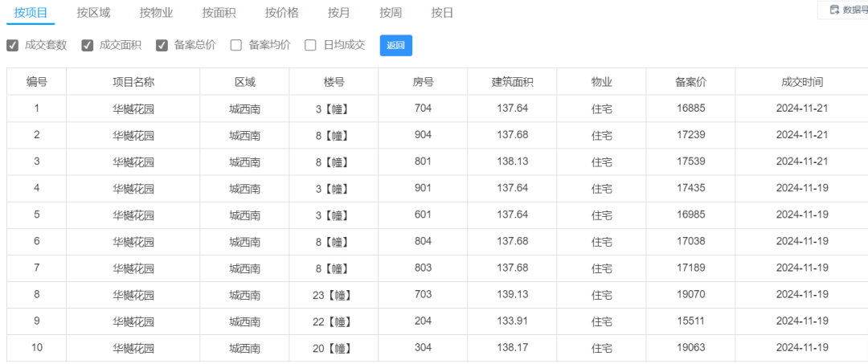Click the blue 返回 button
The image size is (868, 364).
[x=395, y=45]
